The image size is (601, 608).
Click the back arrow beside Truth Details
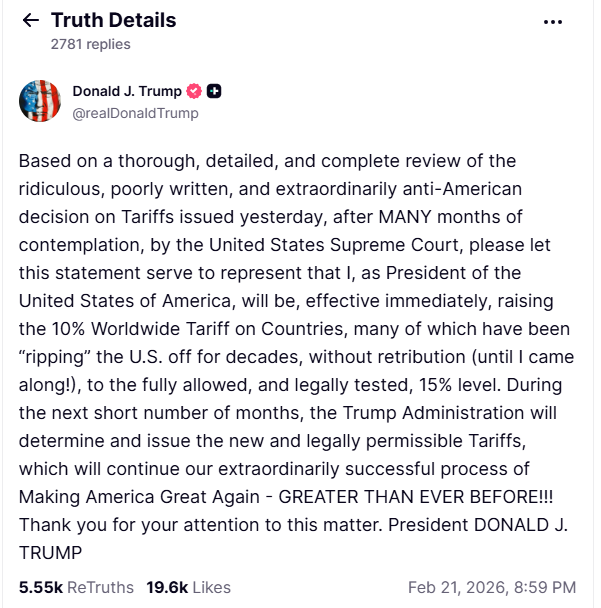tap(30, 21)
